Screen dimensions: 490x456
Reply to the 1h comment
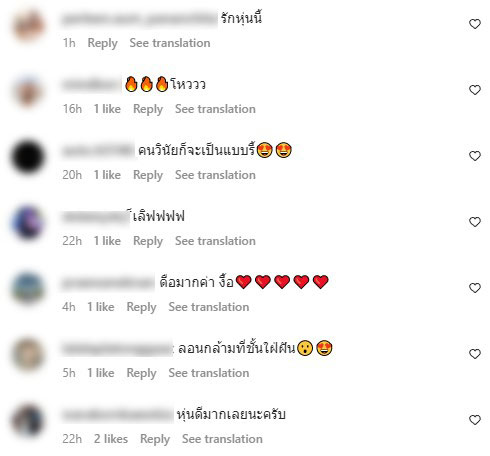coord(102,43)
